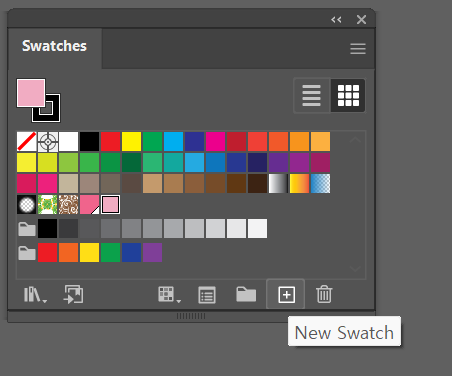Click the Fill color box
Viewport: 452px width, 376px height.
pos(31,93)
